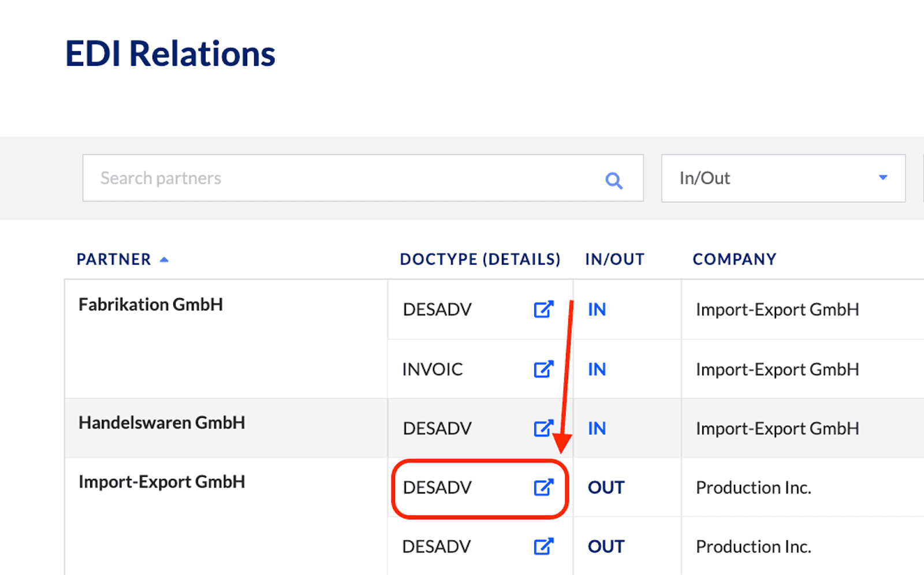Viewport: 924px width, 575px height.
Task: Toggle sort arrow beside Partner header
Action: 165,260
